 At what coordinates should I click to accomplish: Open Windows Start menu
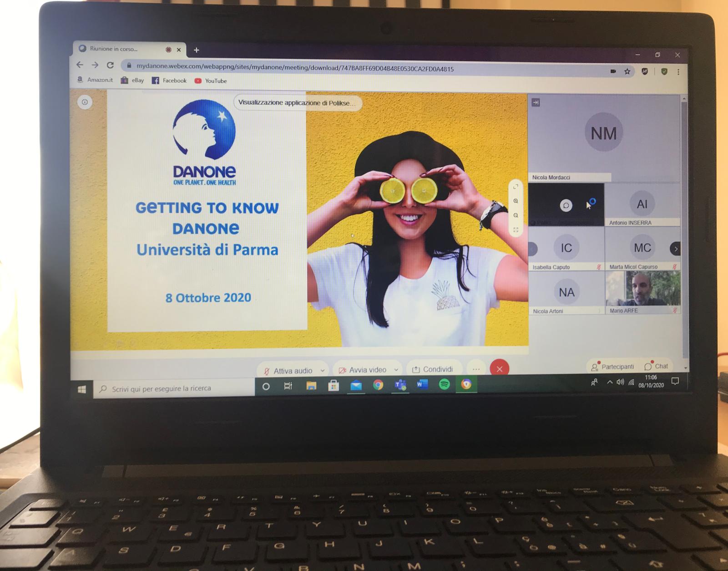coord(82,389)
